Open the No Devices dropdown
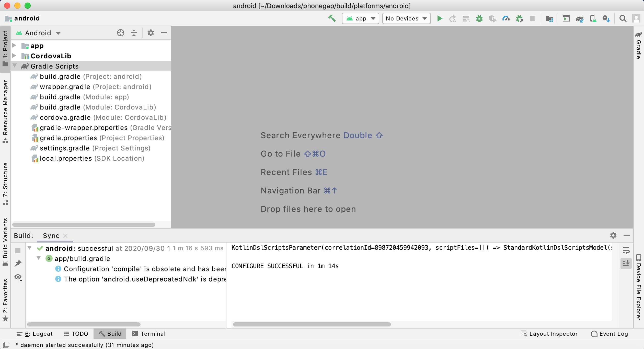Screen dimensions: 644x349 pos(406,18)
